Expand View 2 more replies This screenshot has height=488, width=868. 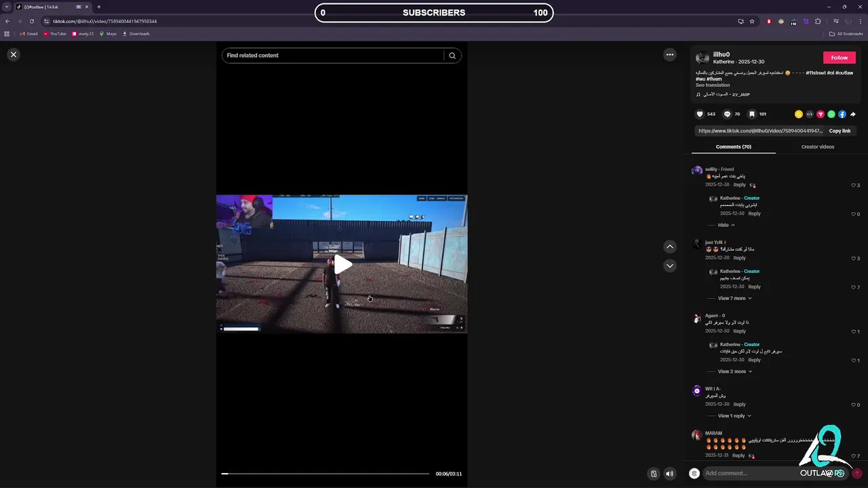click(x=734, y=371)
